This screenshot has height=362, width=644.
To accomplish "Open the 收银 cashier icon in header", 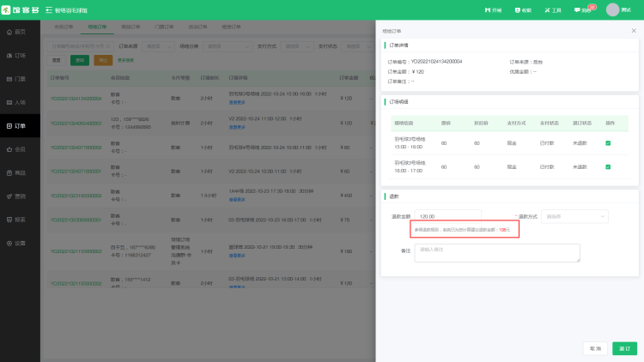I will (521, 10).
